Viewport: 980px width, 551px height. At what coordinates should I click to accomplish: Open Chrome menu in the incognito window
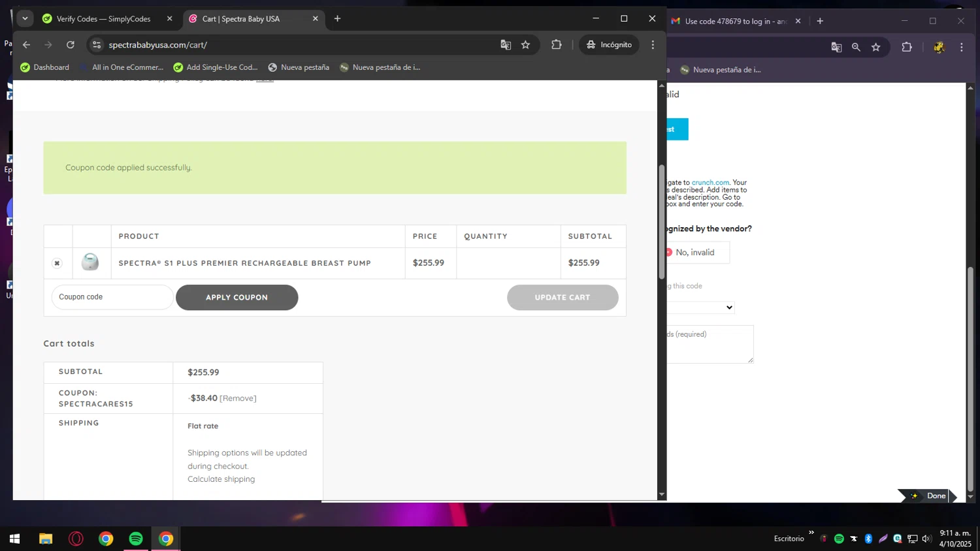pos(653,45)
